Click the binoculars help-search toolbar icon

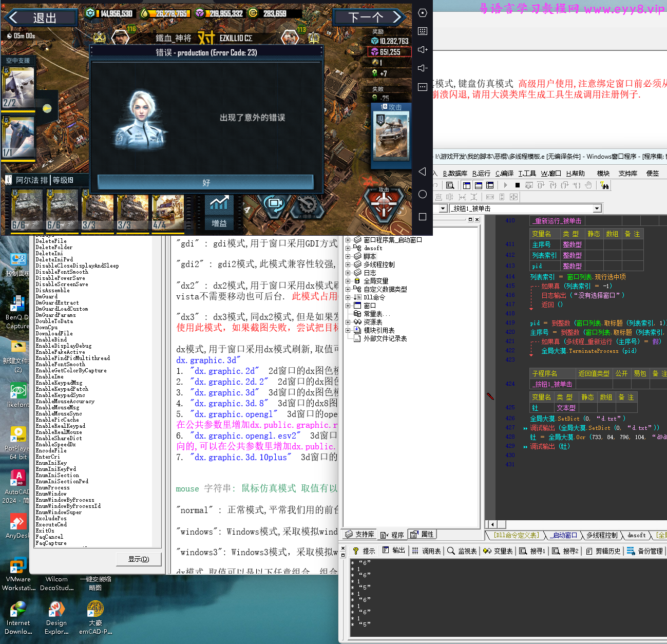coord(604,185)
